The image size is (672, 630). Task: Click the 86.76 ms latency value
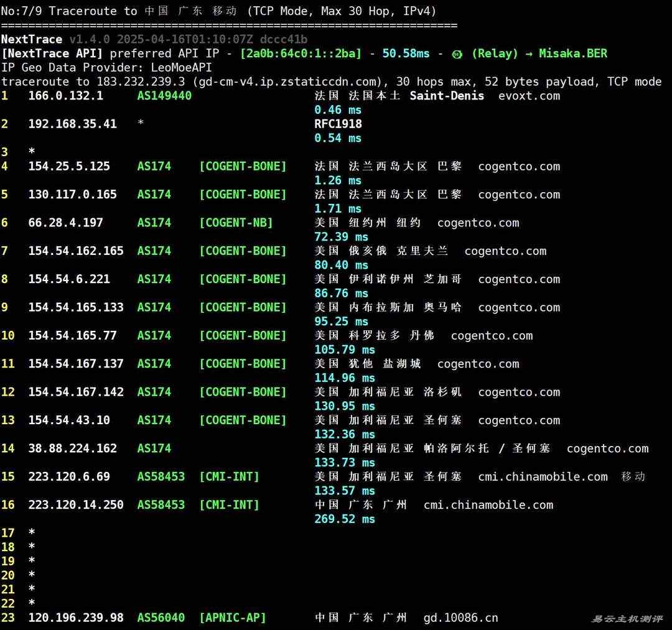(341, 294)
